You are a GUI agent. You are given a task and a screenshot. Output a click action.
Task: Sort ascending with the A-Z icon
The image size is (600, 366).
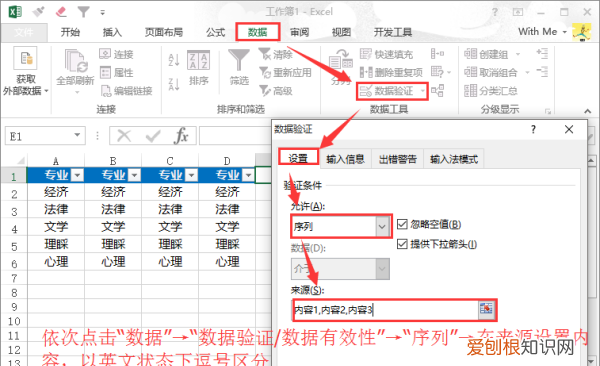pos(174,60)
